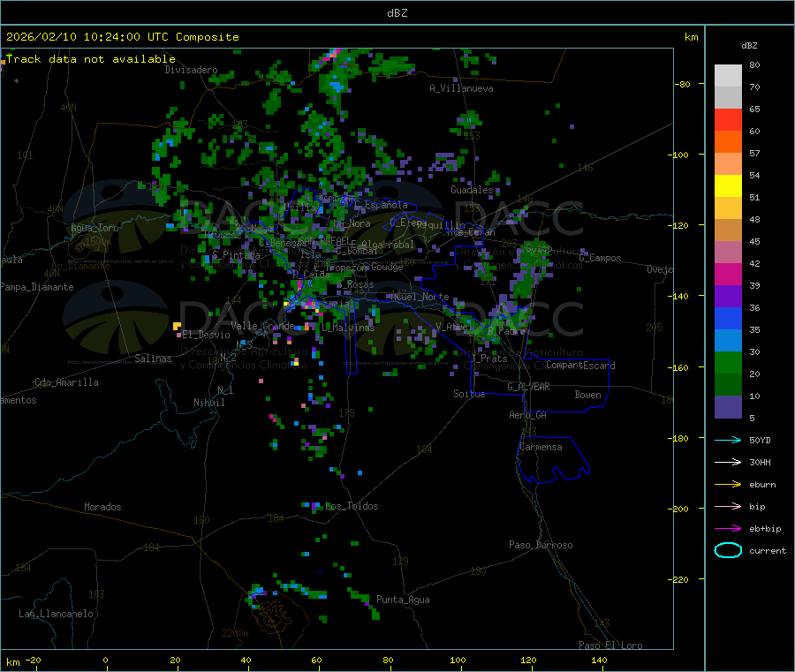
Task: Click the Cda_Amarilla map label
Action: pos(66,382)
